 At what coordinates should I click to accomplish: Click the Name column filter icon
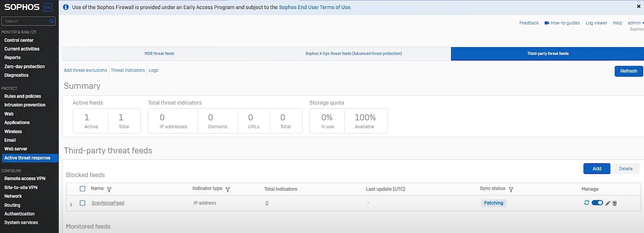click(x=109, y=190)
